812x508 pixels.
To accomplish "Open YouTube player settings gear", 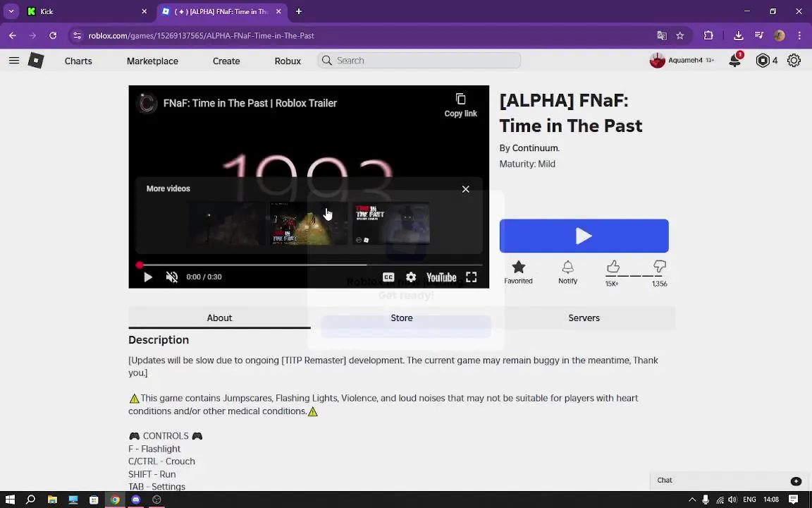I will [x=411, y=277].
